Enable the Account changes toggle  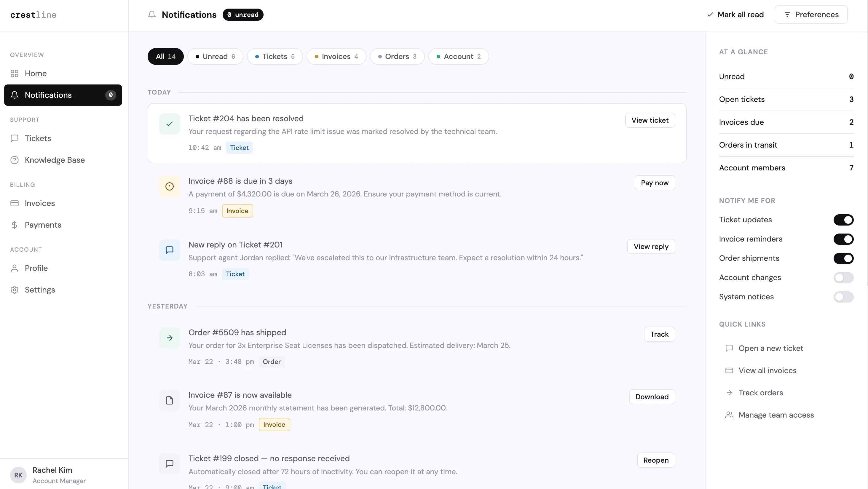(x=843, y=277)
